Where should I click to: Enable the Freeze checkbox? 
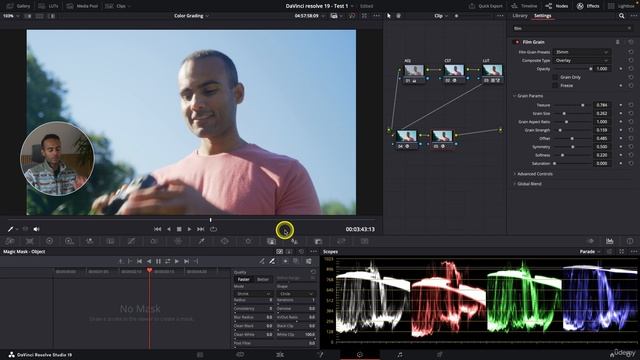tap(555, 85)
